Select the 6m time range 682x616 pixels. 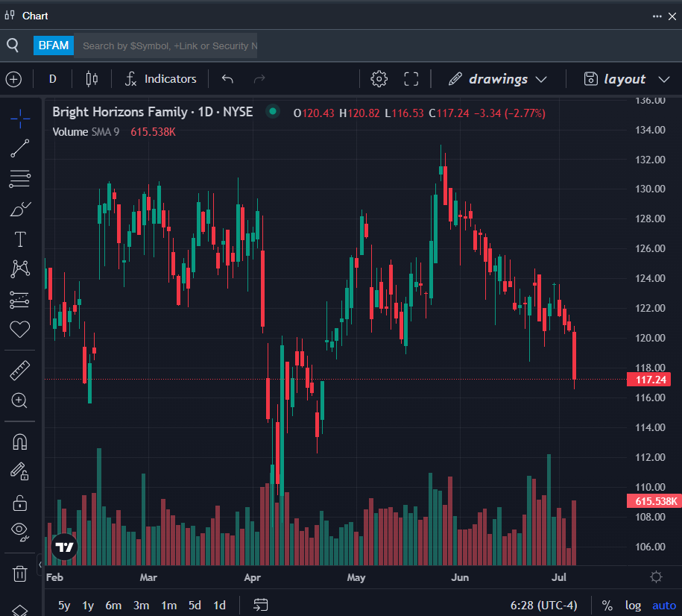pos(113,605)
